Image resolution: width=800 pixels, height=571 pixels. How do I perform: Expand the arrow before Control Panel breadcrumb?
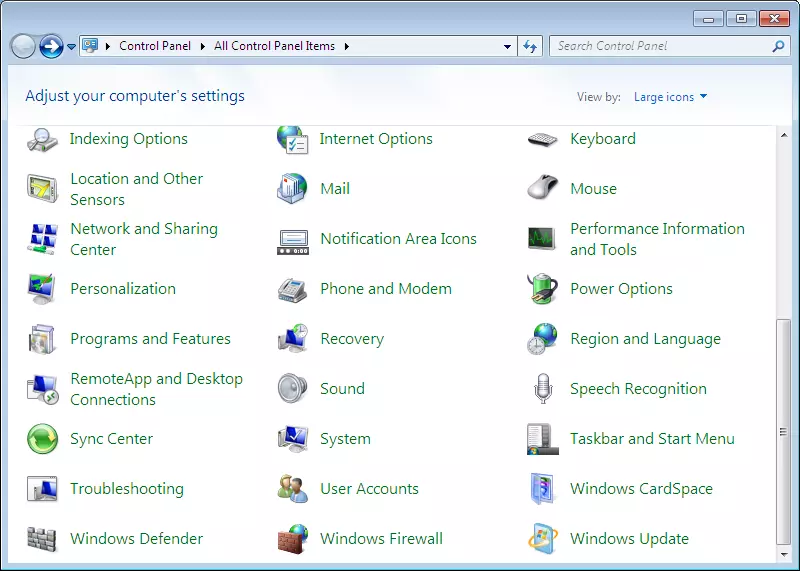[108, 46]
